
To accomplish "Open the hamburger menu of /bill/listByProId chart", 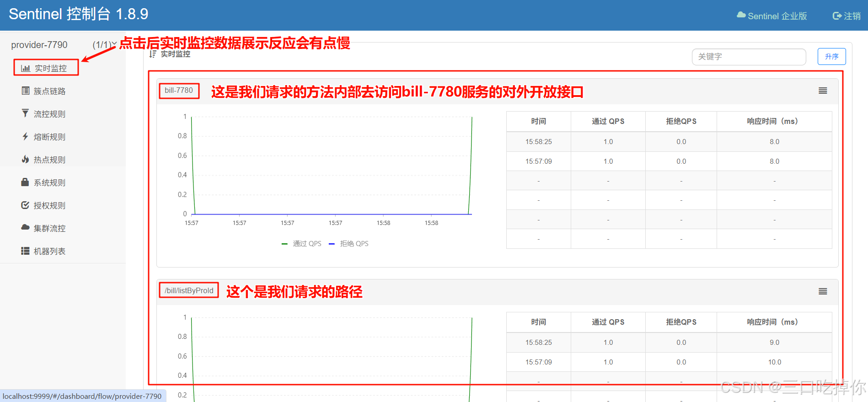I will pos(823,291).
